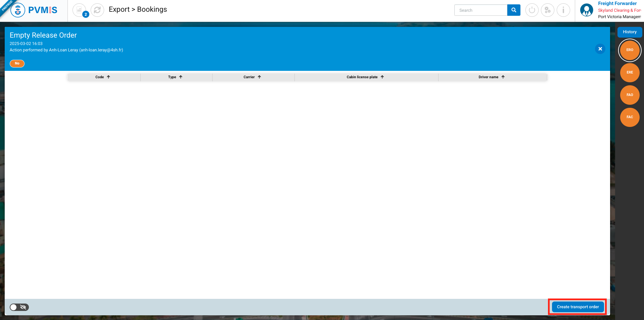Click the PVMIS logo

pyautogui.click(x=34, y=10)
